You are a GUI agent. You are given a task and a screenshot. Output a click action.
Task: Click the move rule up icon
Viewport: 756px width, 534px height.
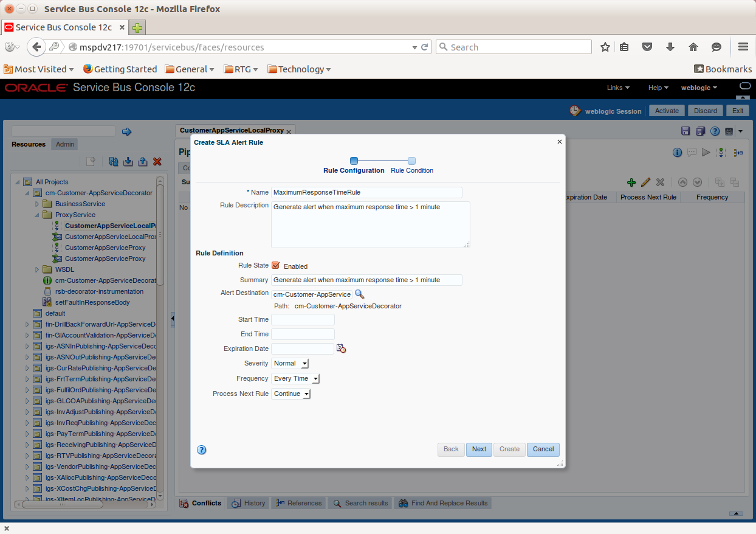tap(682, 182)
